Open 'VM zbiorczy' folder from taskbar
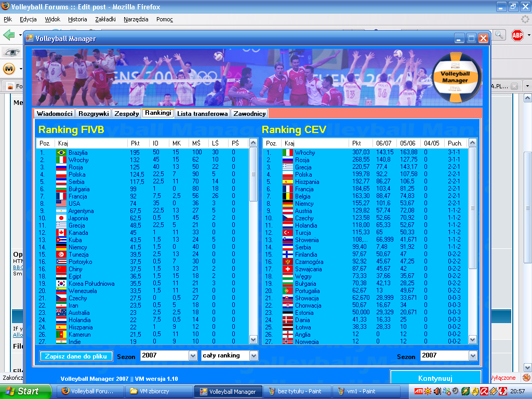 (158, 391)
